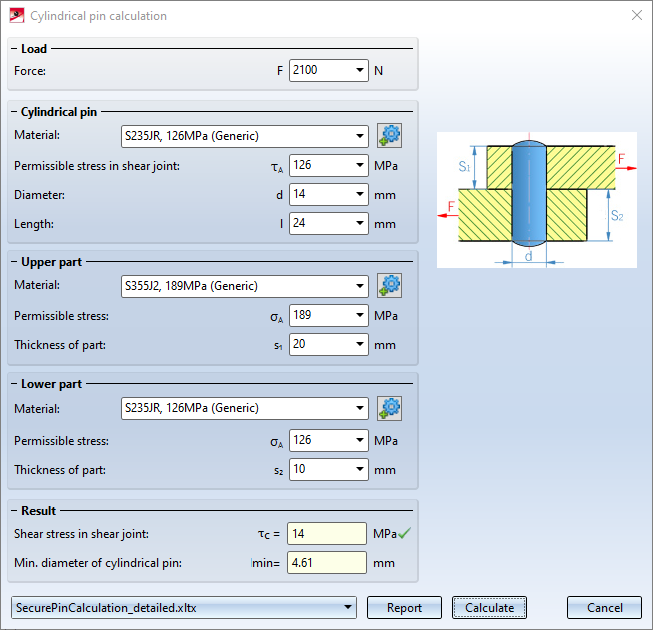Open the pin Length dropdown

pos(360,223)
